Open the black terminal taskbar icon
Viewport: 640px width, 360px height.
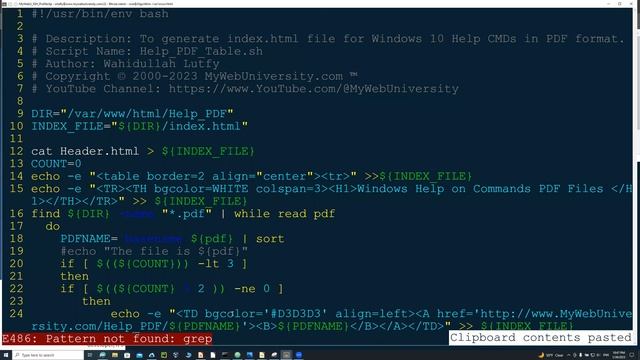tap(225, 355)
